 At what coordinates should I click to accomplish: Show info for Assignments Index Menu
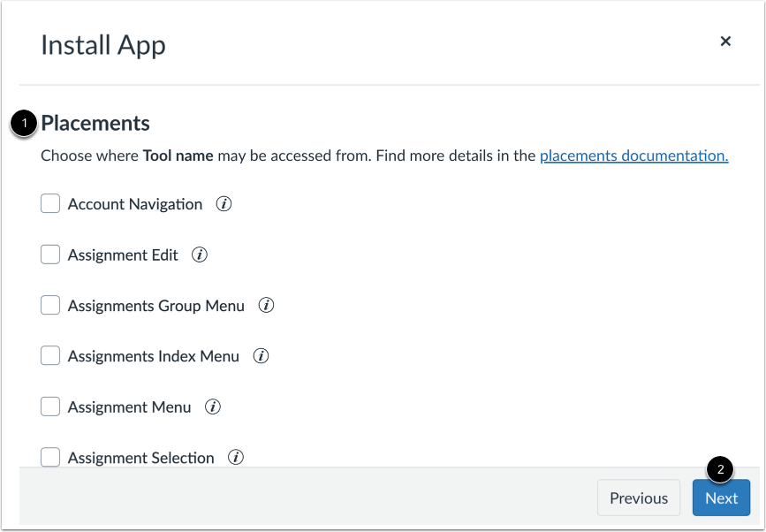(261, 357)
